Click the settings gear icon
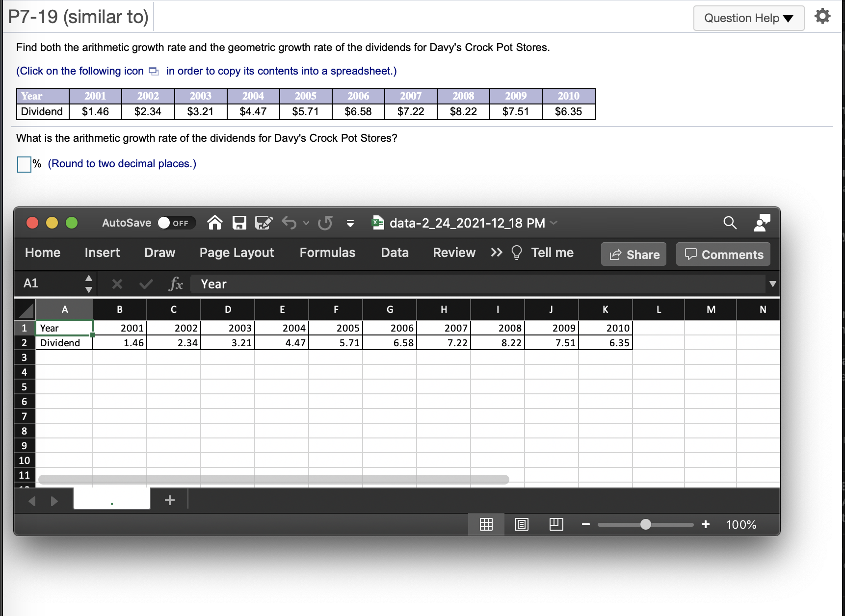The width and height of the screenshot is (845, 616). pos(822,17)
